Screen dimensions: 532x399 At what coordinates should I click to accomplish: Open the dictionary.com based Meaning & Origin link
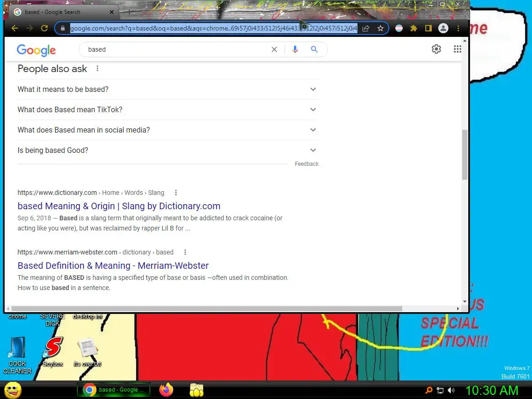click(119, 206)
